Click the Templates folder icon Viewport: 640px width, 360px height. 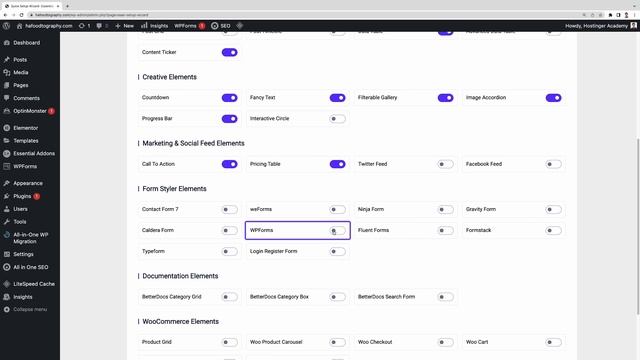[7, 141]
